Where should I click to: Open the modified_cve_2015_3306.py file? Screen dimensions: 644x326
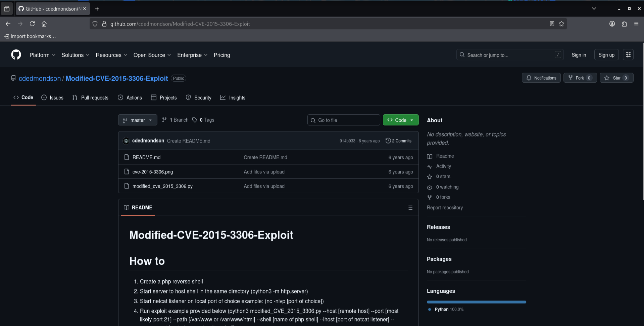pos(162,186)
